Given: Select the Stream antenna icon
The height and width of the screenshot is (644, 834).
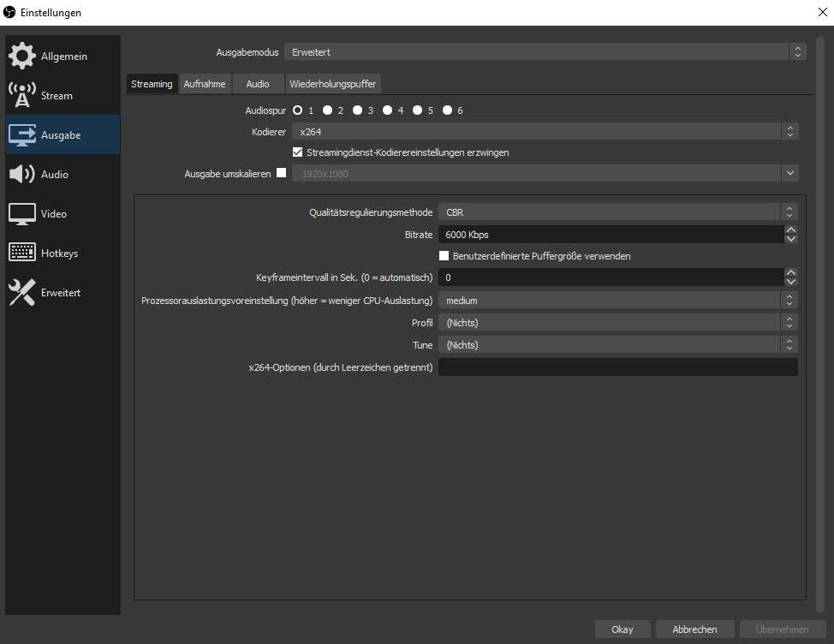Looking at the screenshot, I should tap(22, 96).
